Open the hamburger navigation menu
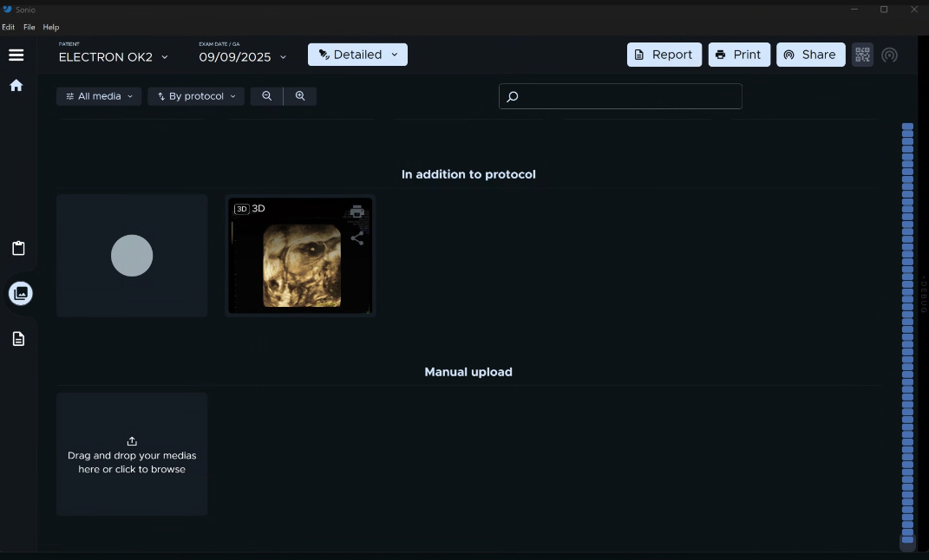This screenshot has height=560, width=929. [16, 55]
